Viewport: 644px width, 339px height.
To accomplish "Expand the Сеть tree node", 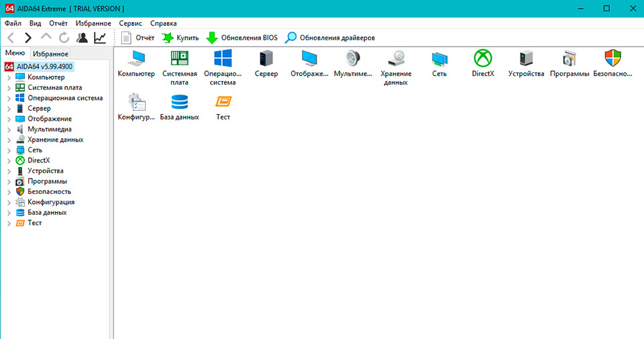I will point(9,150).
